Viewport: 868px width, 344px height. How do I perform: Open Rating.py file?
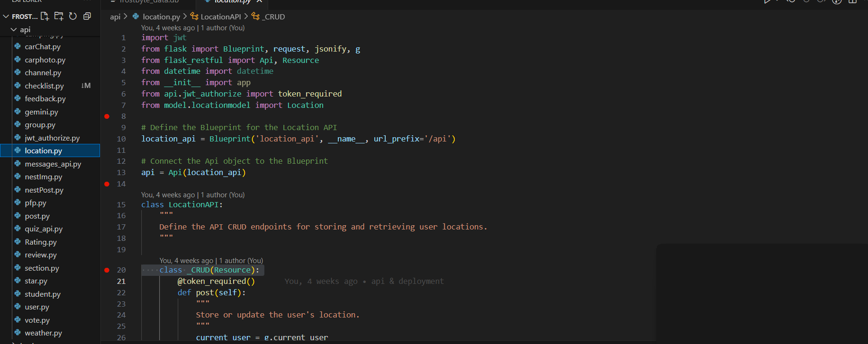(x=41, y=242)
